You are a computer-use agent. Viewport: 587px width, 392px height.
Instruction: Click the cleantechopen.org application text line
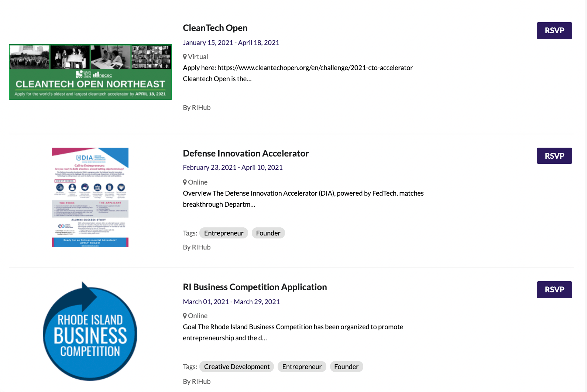point(298,68)
